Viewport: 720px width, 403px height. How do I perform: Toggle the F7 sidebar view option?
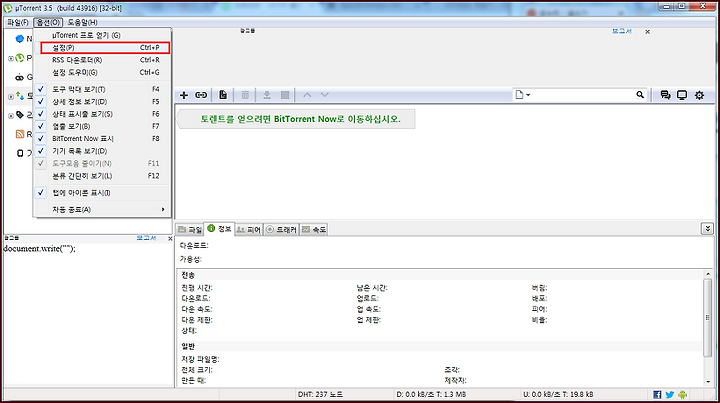(x=102, y=126)
